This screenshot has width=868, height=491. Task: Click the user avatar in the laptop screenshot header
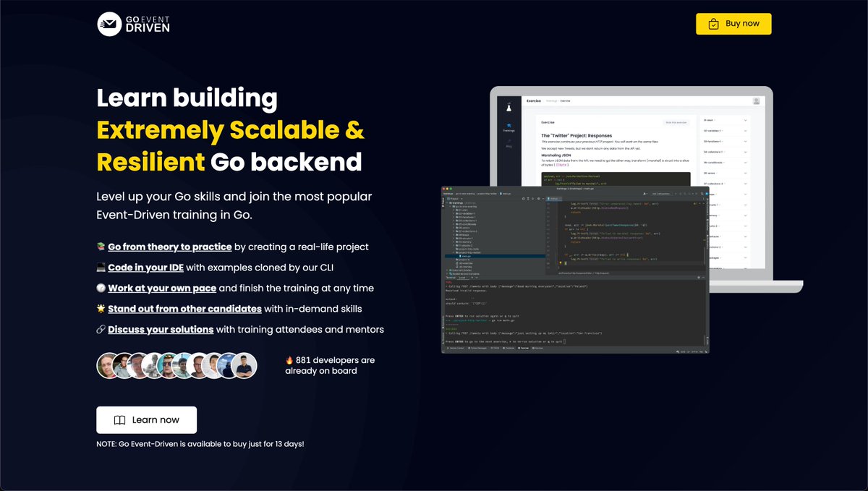point(757,101)
